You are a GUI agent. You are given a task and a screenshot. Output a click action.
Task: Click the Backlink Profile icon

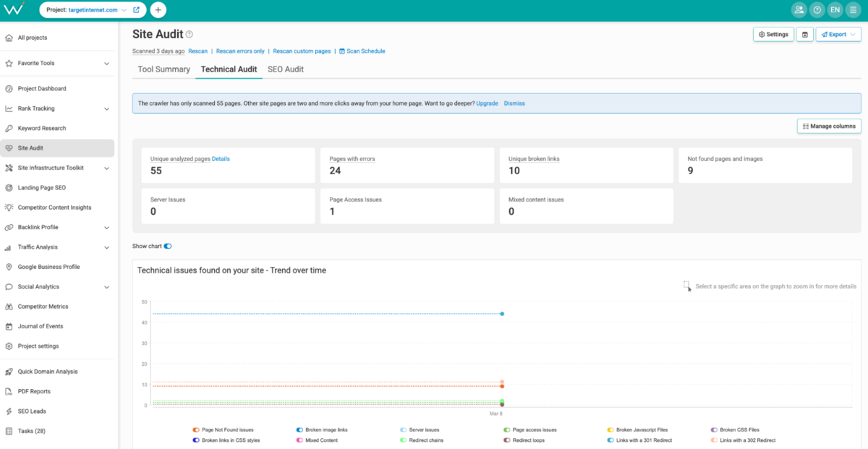[x=9, y=227]
